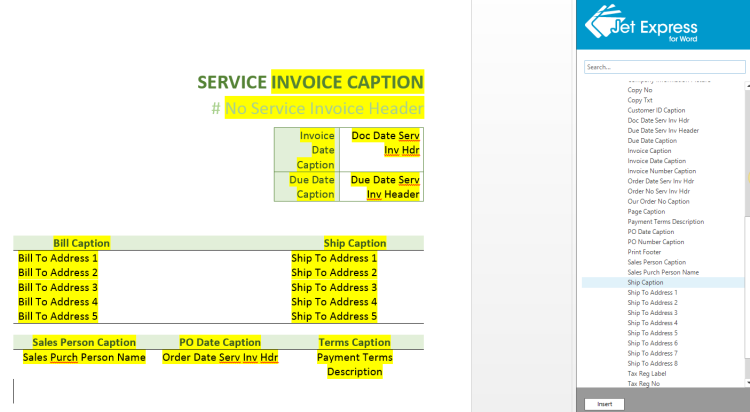Click the field list vertical scrollbar
This screenshot has height=412, width=750.
(747, 234)
